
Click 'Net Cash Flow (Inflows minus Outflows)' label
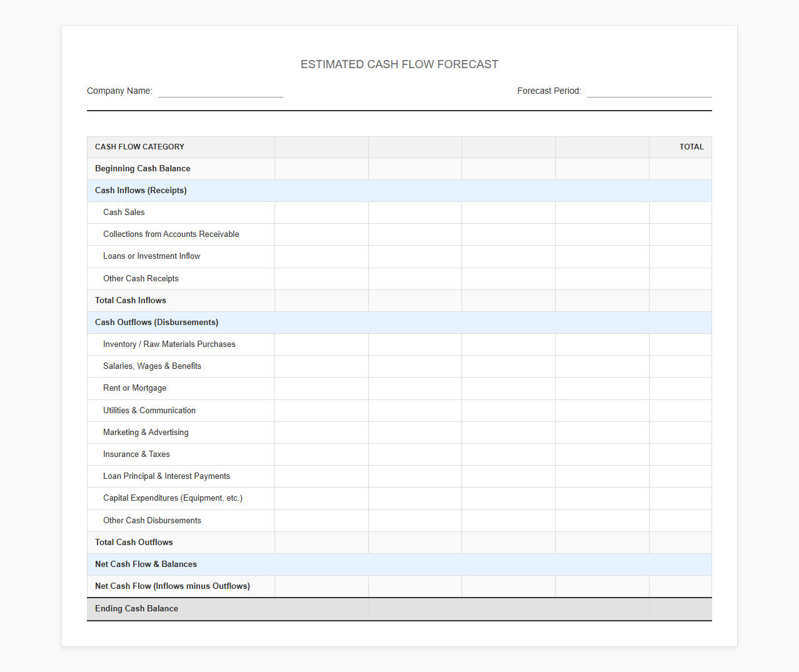click(x=173, y=586)
